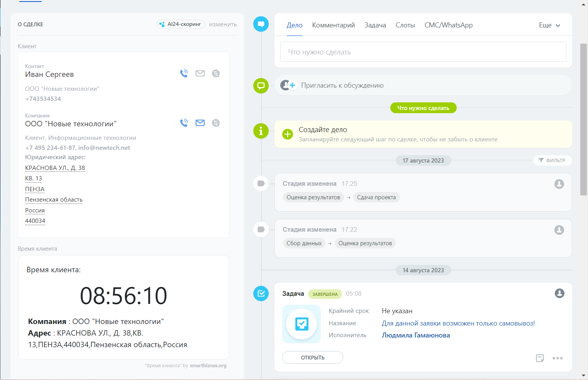Image resolution: width=588 pixels, height=380 pixels.
Task: Click the email icon next to ООО "Новые технологии"
Action: pos(200,123)
